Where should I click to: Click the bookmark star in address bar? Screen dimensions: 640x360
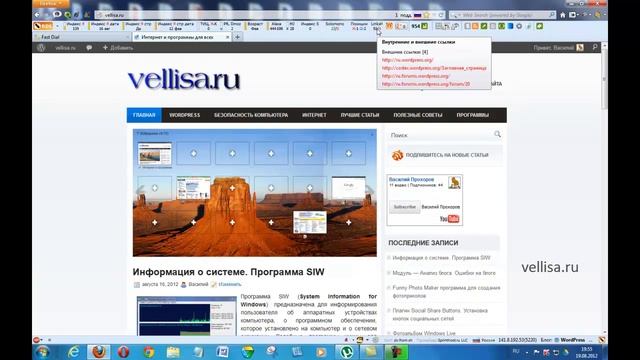pos(427,15)
